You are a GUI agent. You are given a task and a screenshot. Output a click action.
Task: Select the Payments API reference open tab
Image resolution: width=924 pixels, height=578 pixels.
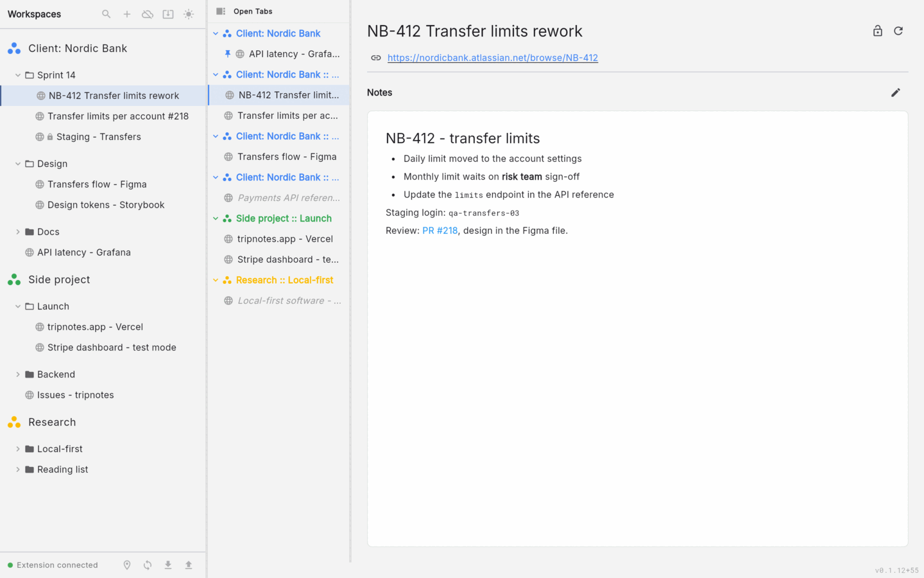(279, 198)
